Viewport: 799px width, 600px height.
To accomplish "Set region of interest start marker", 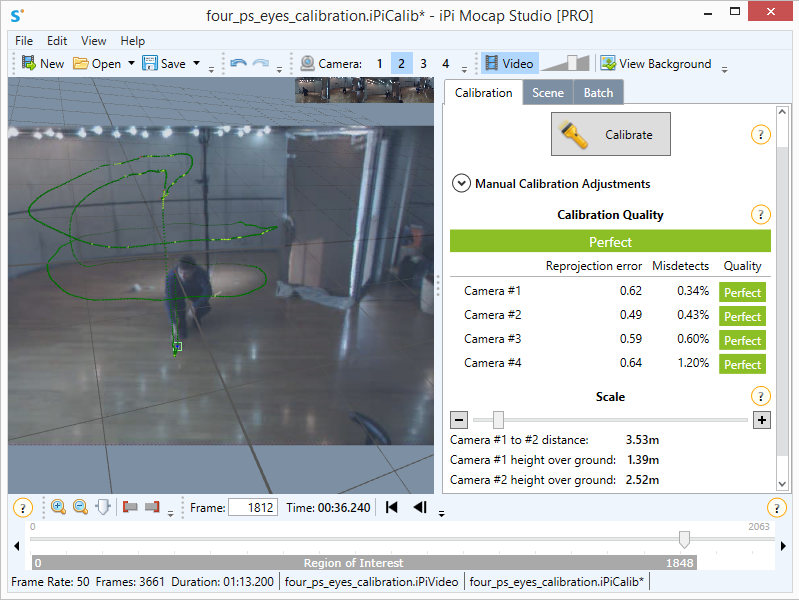I will pyautogui.click(x=130, y=507).
